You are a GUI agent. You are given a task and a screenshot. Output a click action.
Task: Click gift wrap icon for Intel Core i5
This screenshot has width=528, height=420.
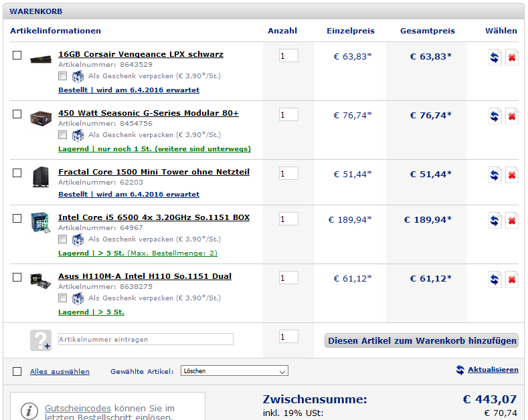coord(78,239)
